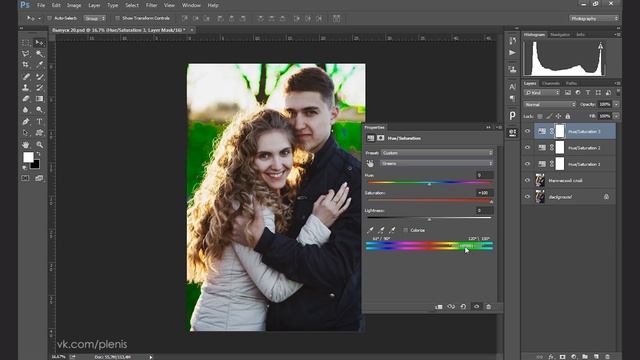Select the History Brush tool

(x=39, y=87)
